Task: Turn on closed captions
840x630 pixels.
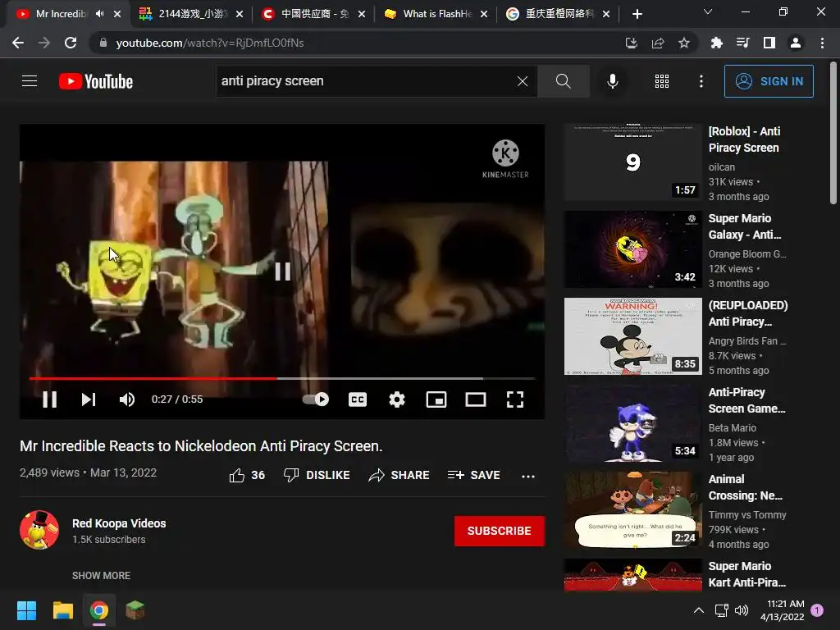Action: [x=358, y=399]
